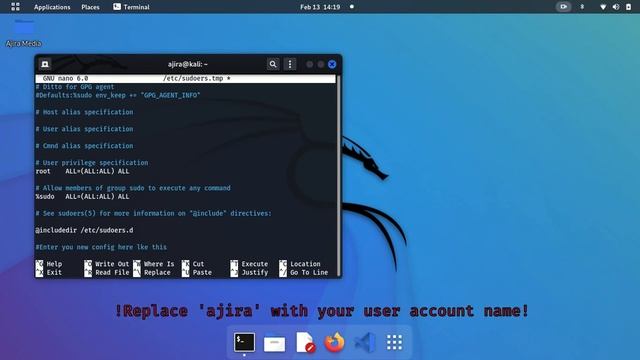Click the '# User alias specification' comment
Screen dimensions: 640x360
(x=84, y=129)
